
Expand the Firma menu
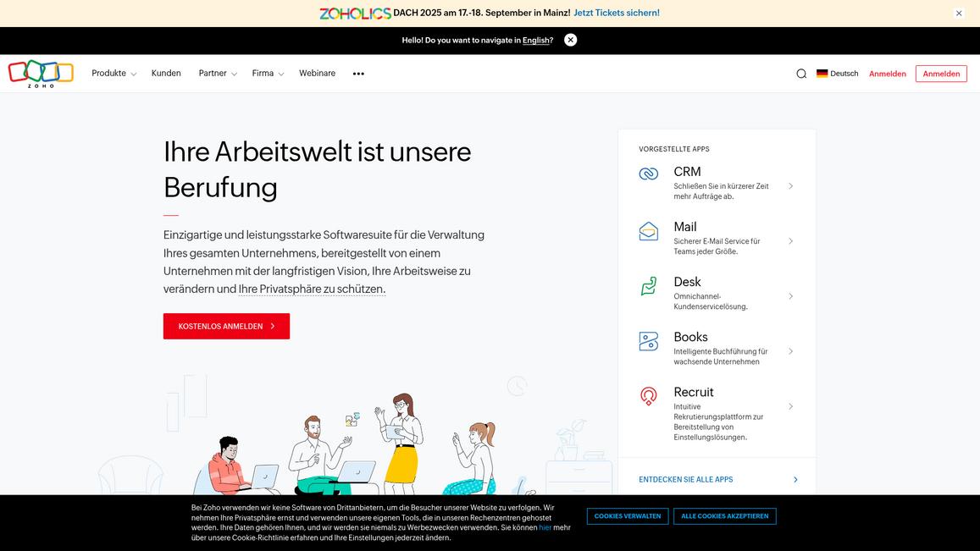(x=268, y=73)
